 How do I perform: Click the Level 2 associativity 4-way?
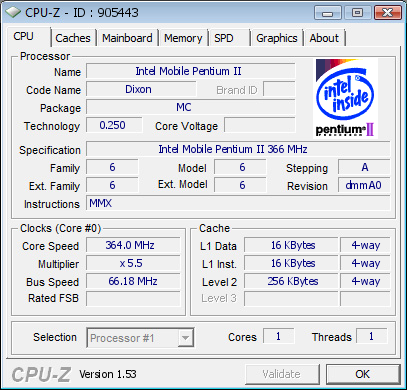pos(365,281)
